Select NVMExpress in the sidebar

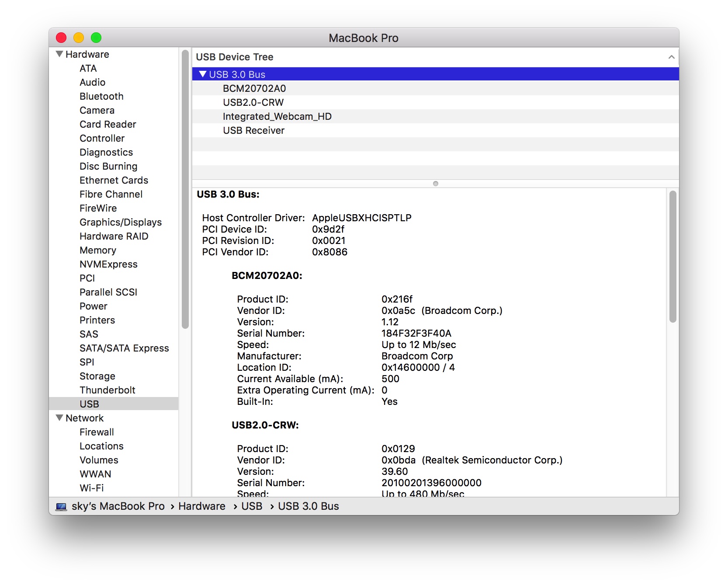coord(108,264)
